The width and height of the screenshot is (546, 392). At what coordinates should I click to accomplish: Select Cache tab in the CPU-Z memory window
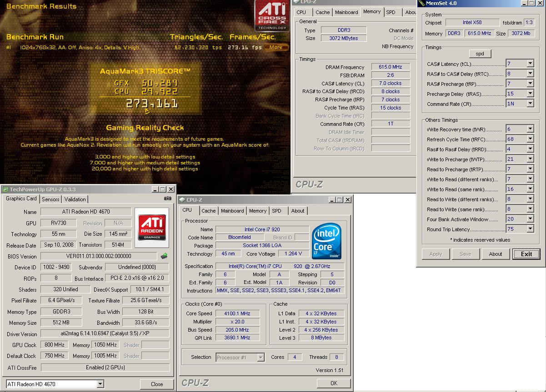[x=323, y=12]
